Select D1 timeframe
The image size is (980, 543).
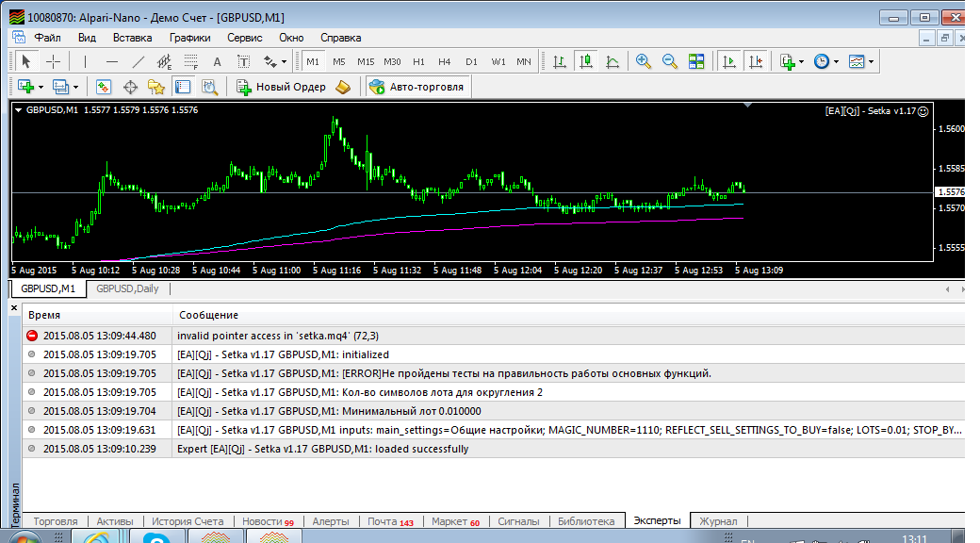471,61
